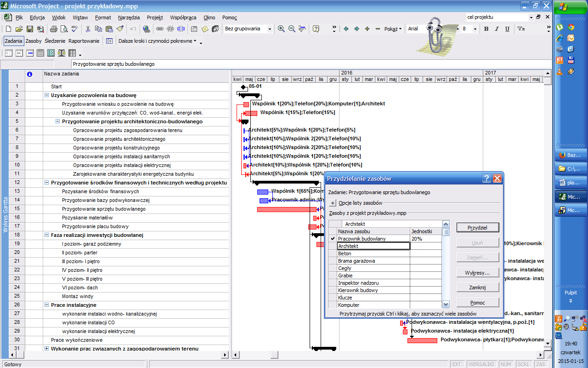Viewport: 588px width, 368px height.
Task: Toggle checkmark next to Pracownik budowlany
Action: (x=333, y=239)
